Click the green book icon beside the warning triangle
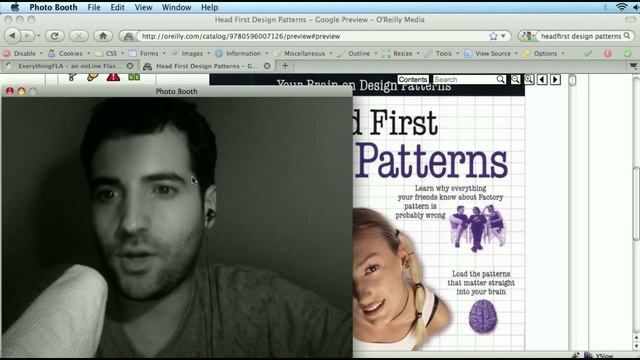 point(134,77)
